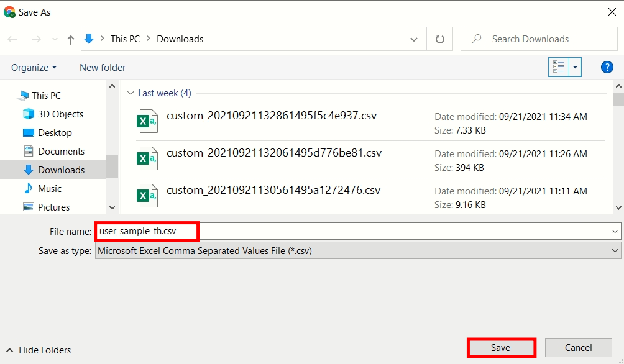Viewport: 624px width, 364px height.
Task: Click the Back navigation arrow
Action: click(x=13, y=39)
